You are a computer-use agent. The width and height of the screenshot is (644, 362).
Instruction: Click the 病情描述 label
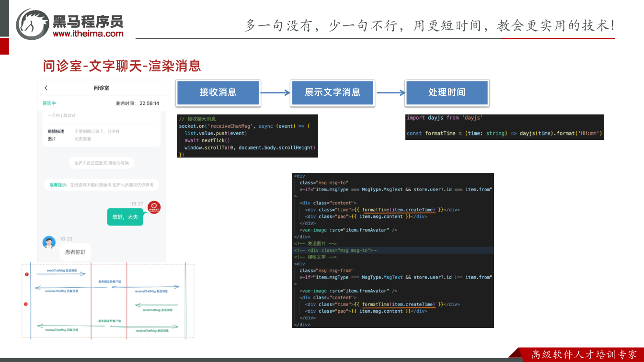click(56, 131)
